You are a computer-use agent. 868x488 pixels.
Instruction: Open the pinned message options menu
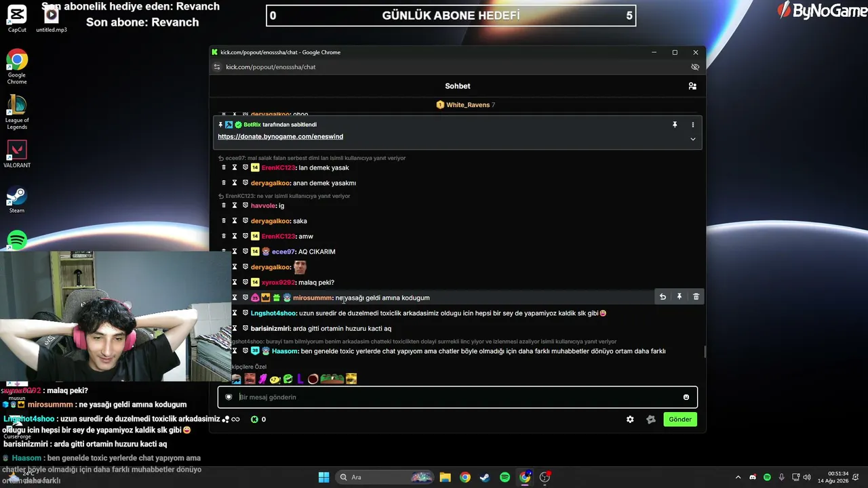[692, 125]
